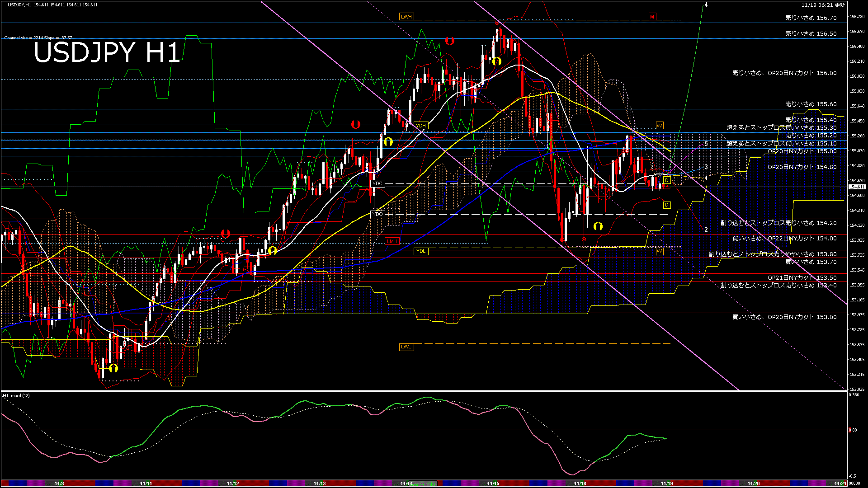The height and width of the screenshot is (488, 868).
Task: Click the '買い小さめ、OP22日NYカット 154.00' label
Action: (x=784, y=239)
